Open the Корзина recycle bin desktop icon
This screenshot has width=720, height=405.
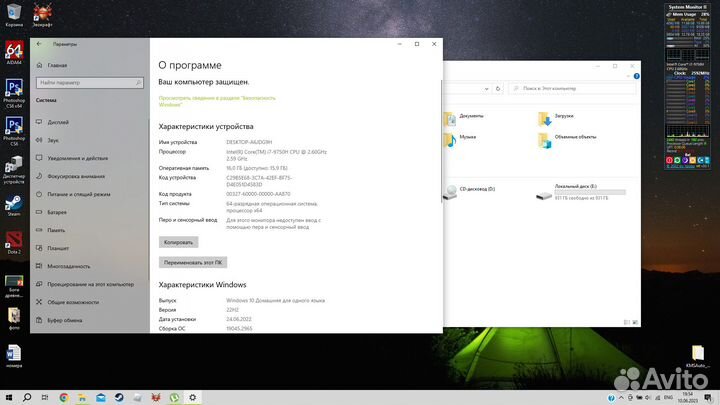[14, 15]
